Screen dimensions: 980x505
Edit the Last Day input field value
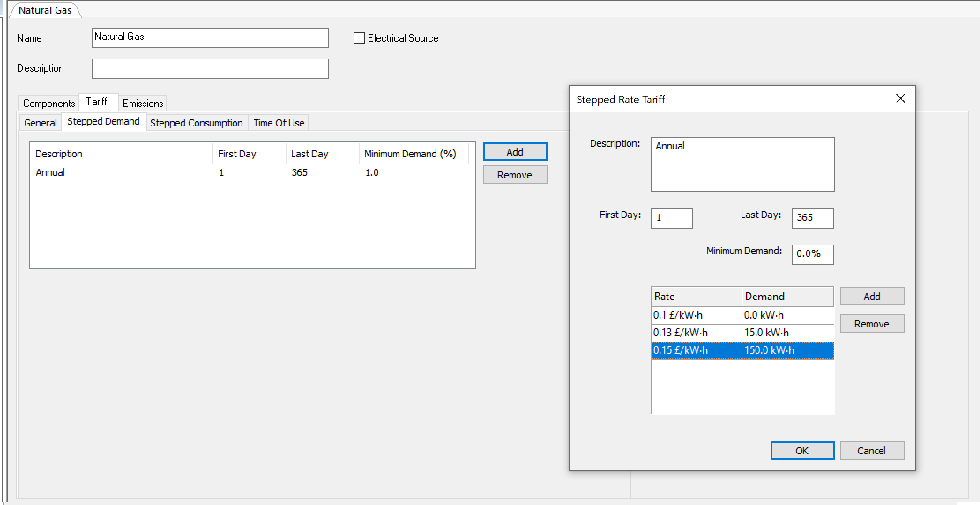[x=813, y=217]
